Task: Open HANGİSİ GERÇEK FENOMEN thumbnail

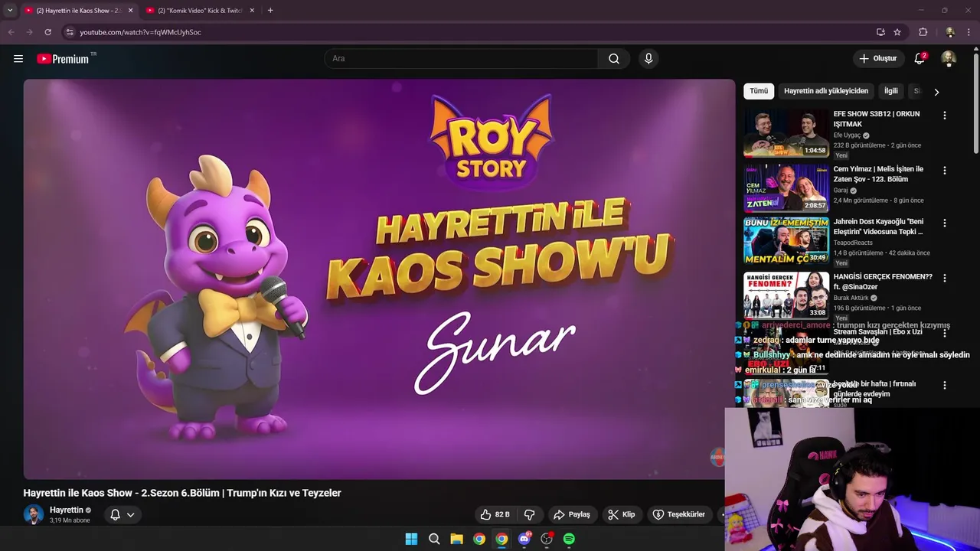Action: (786, 296)
